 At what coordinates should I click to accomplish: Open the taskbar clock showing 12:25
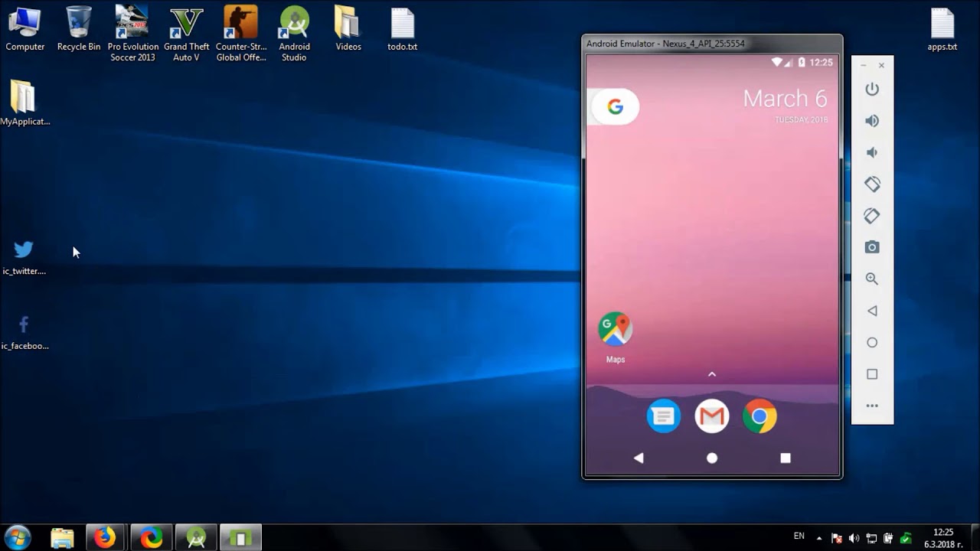[x=943, y=538]
